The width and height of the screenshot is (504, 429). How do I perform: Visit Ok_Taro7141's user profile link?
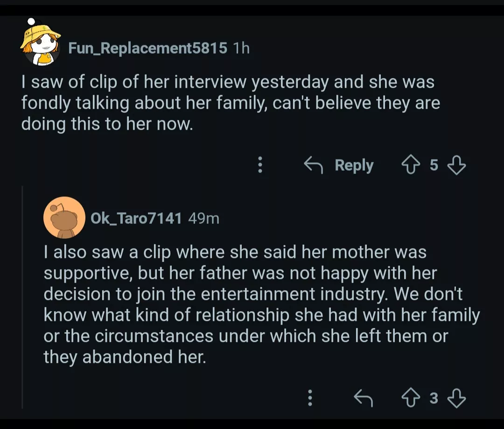136,218
